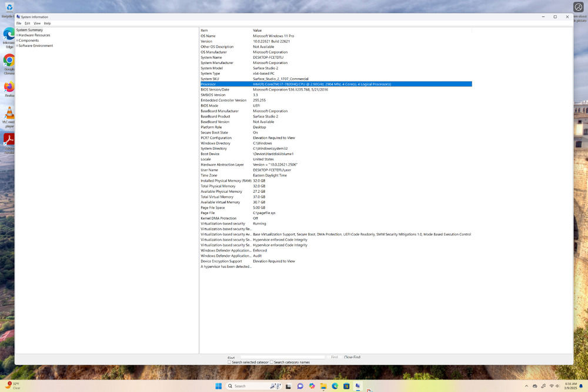Click the weather widget on the taskbar
588x392 pixels.
[x=12, y=386]
